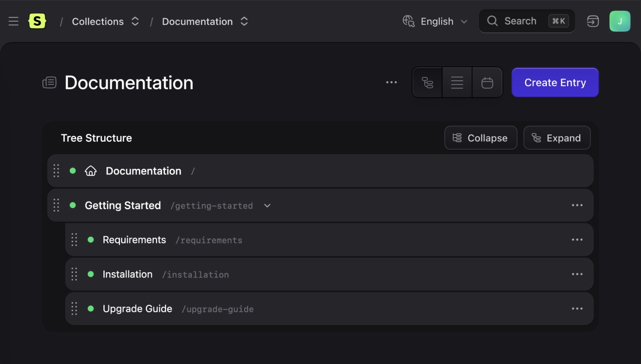Switch to list view of entries
Image resolution: width=641 pixels, height=364 pixels.
pyautogui.click(x=457, y=82)
